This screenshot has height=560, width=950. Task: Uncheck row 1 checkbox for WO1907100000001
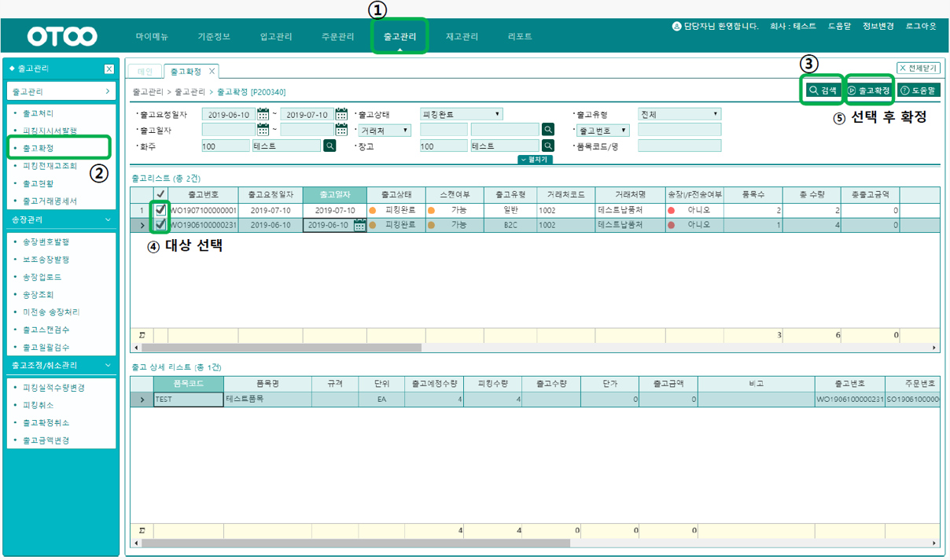(x=160, y=210)
